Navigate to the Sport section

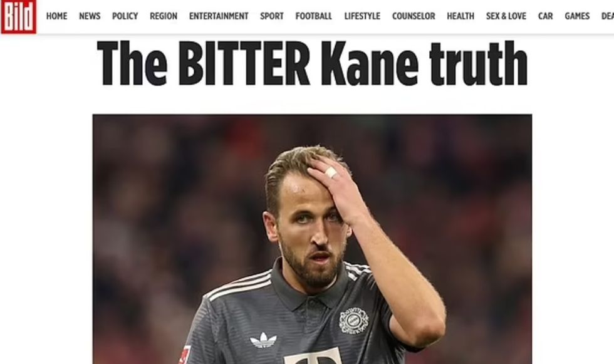[272, 16]
